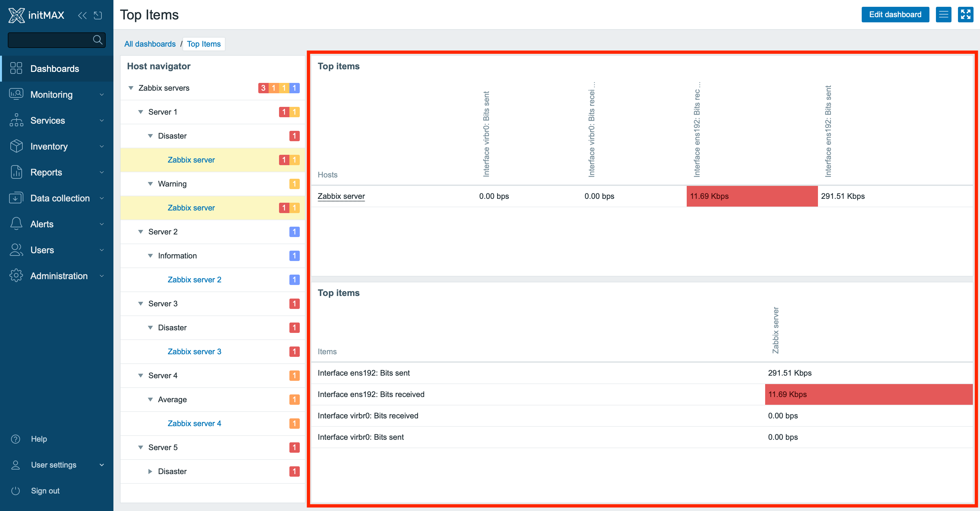980x511 pixels.
Task: Click Top Items breadcrumb link
Action: tap(204, 44)
